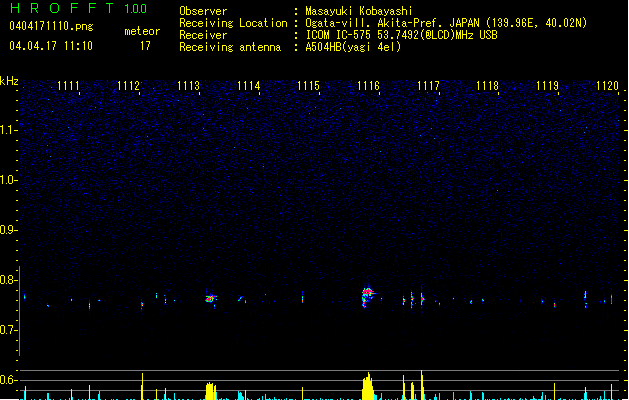The width and height of the screenshot is (629, 400).
Task: Click the Receiving Location value text
Action: point(446,23)
